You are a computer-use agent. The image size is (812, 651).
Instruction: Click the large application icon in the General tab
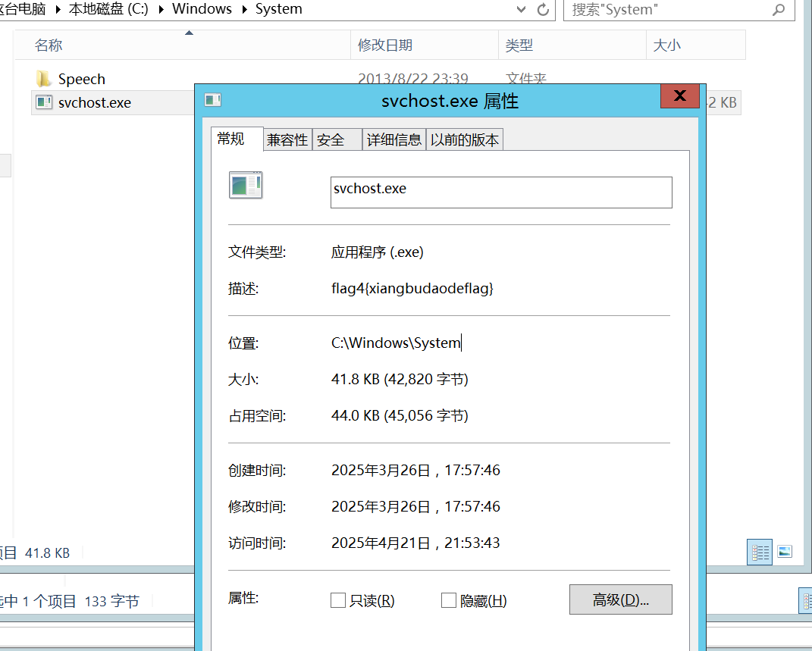246,185
